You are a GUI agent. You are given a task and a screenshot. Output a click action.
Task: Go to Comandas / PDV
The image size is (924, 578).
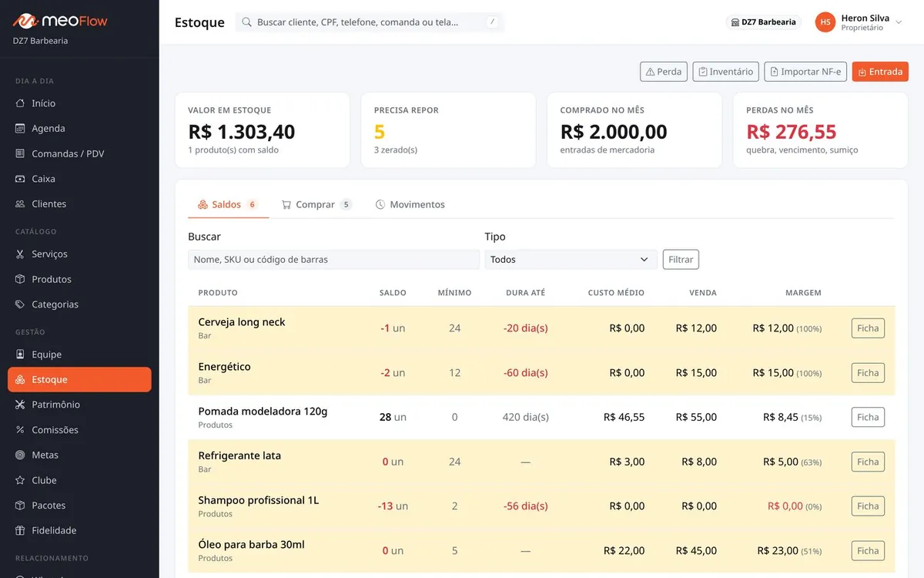coord(79,153)
